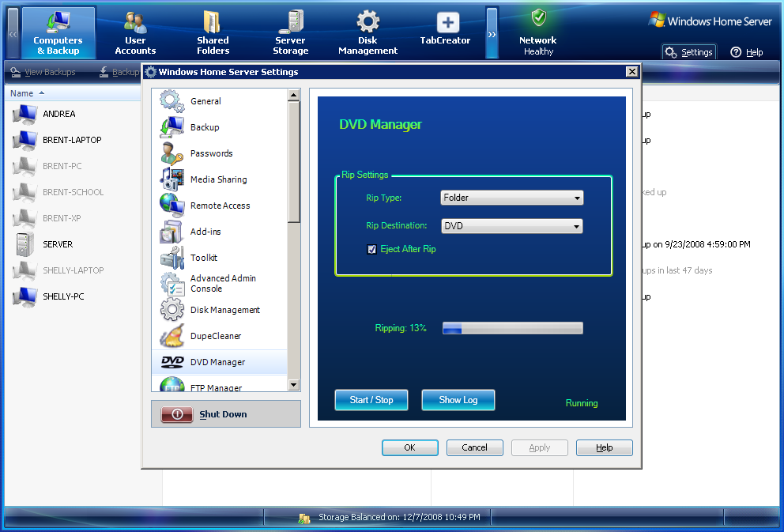Expand more tabs with the chevron arrow

pos(492,33)
